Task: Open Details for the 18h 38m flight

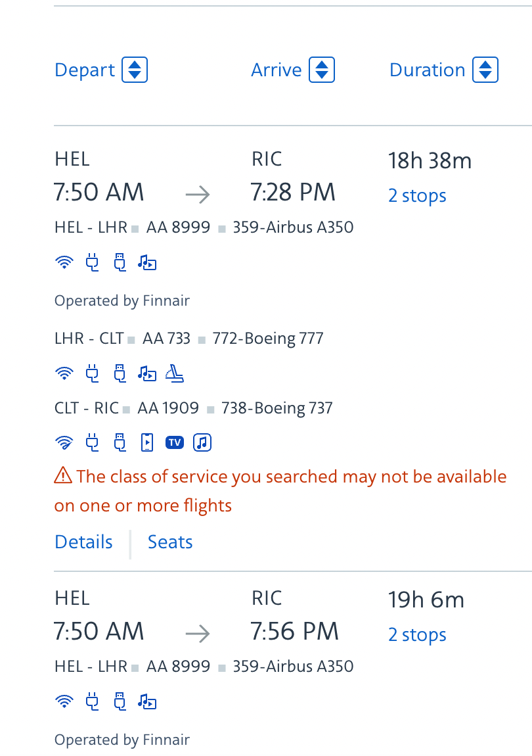Action: click(83, 542)
